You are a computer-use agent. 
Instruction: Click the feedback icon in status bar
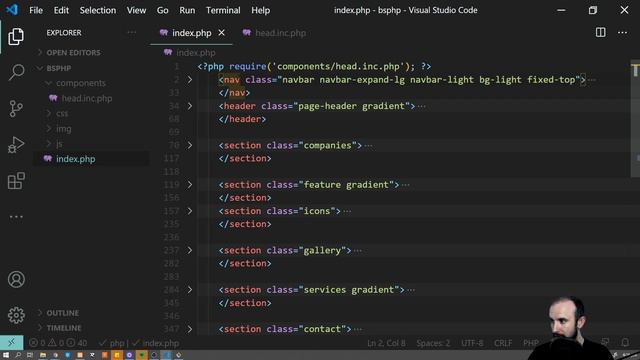point(605,342)
